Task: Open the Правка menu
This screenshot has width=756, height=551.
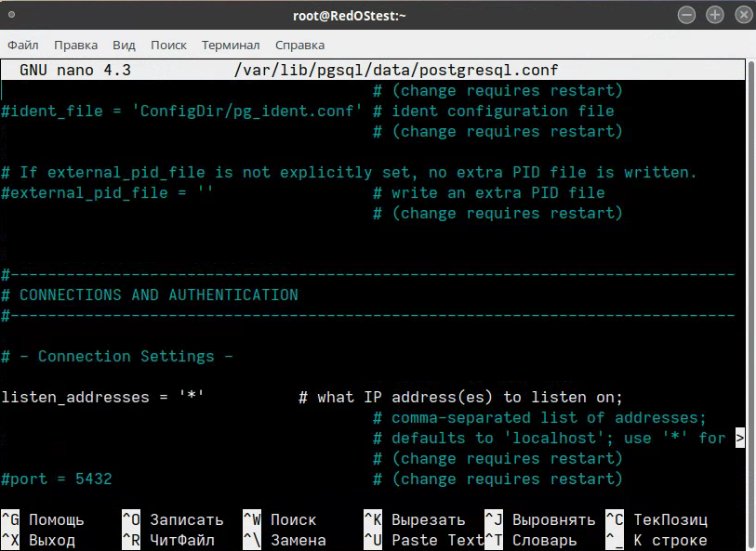Action: 75,45
